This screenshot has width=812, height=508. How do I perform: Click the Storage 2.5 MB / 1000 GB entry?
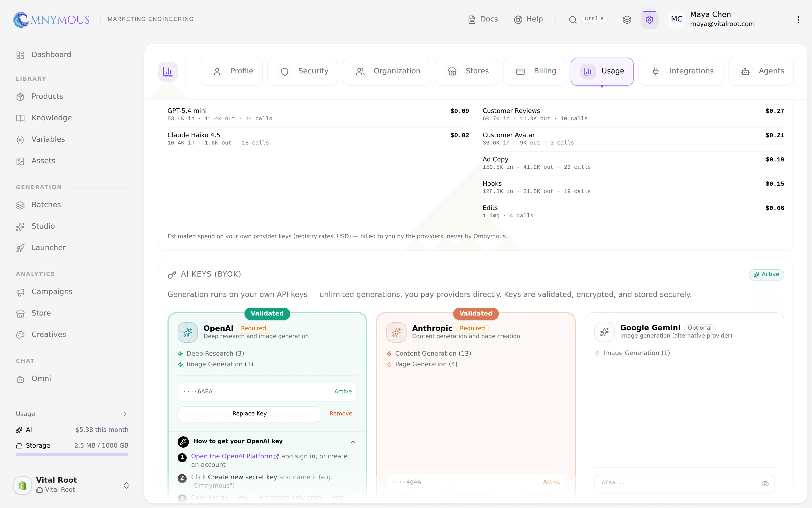[x=72, y=446]
